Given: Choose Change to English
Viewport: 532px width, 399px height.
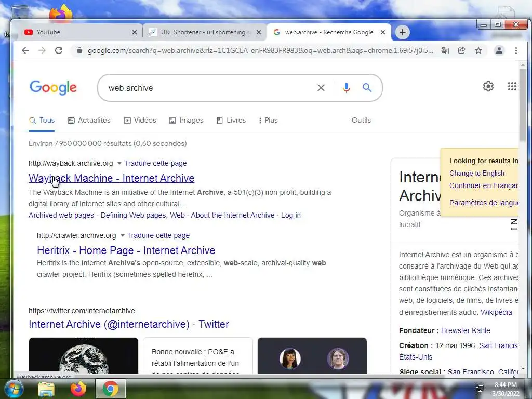Looking at the screenshot, I should point(477,174).
